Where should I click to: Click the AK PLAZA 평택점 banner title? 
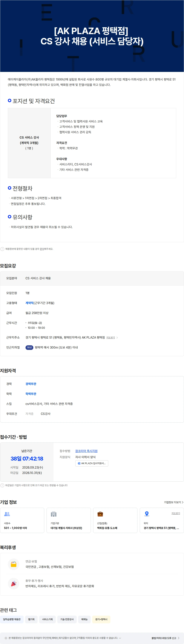[92, 36]
